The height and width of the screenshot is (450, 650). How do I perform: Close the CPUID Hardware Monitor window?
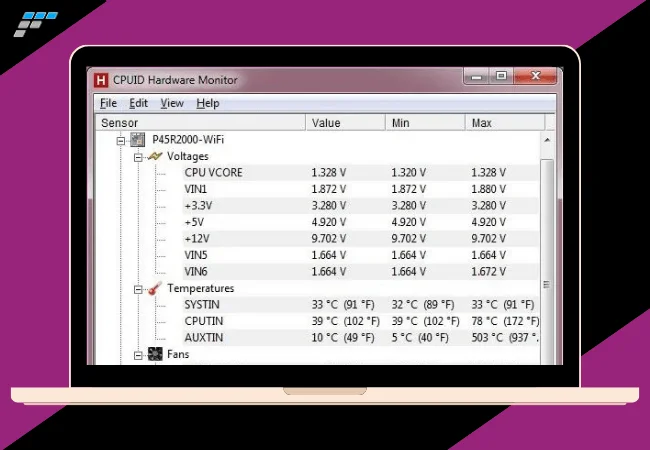tap(535, 76)
